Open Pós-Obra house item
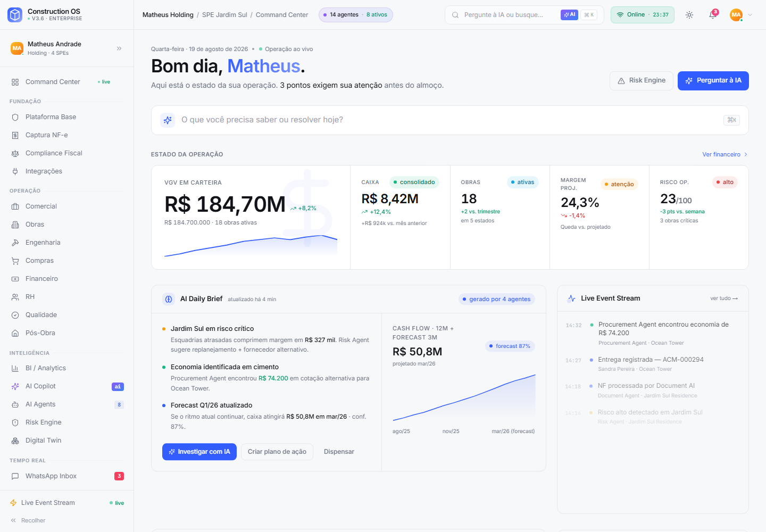Viewport: 766px width, 532px height. [66, 333]
